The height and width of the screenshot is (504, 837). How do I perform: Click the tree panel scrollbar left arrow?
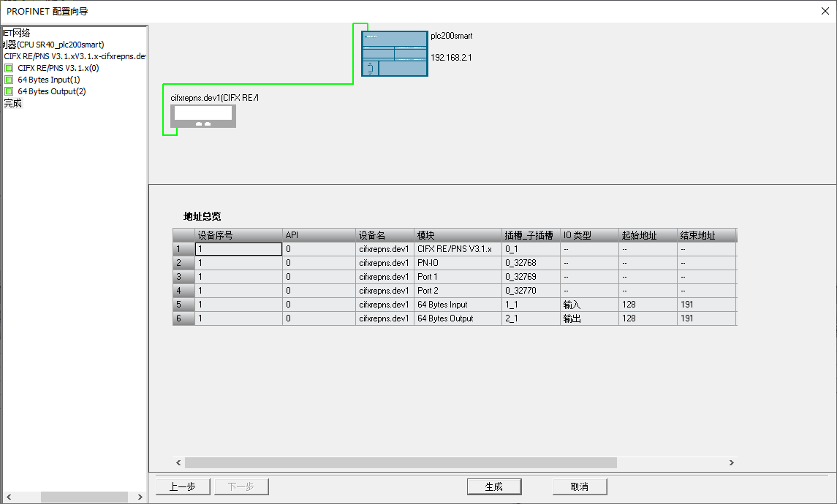click(9, 497)
